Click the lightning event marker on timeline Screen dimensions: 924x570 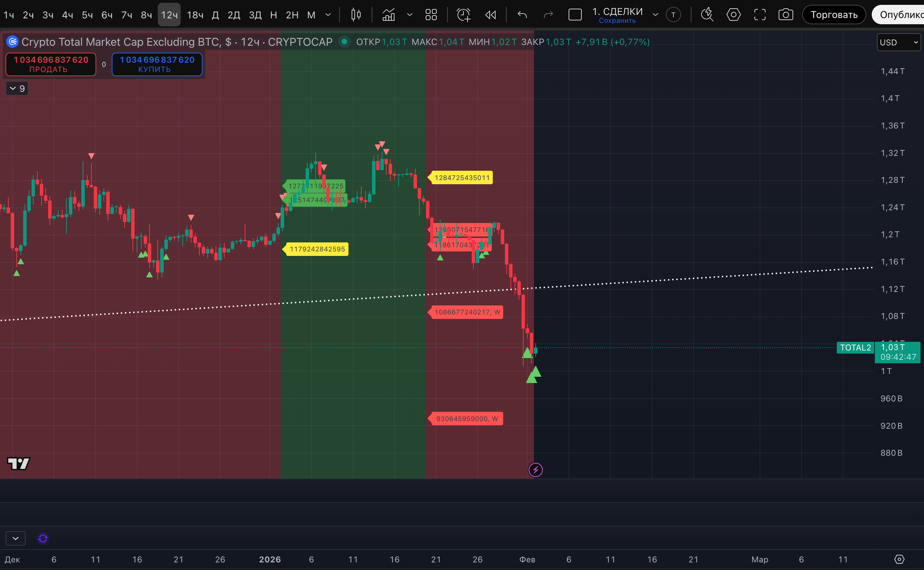[x=535, y=470]
